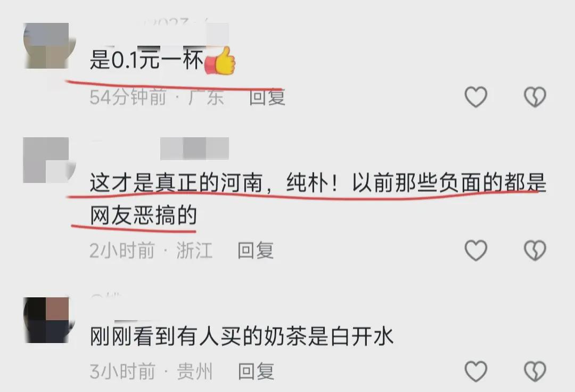Dislike the 真正的河南 comment
575x392 pixels.
click(x=535, y=251)
